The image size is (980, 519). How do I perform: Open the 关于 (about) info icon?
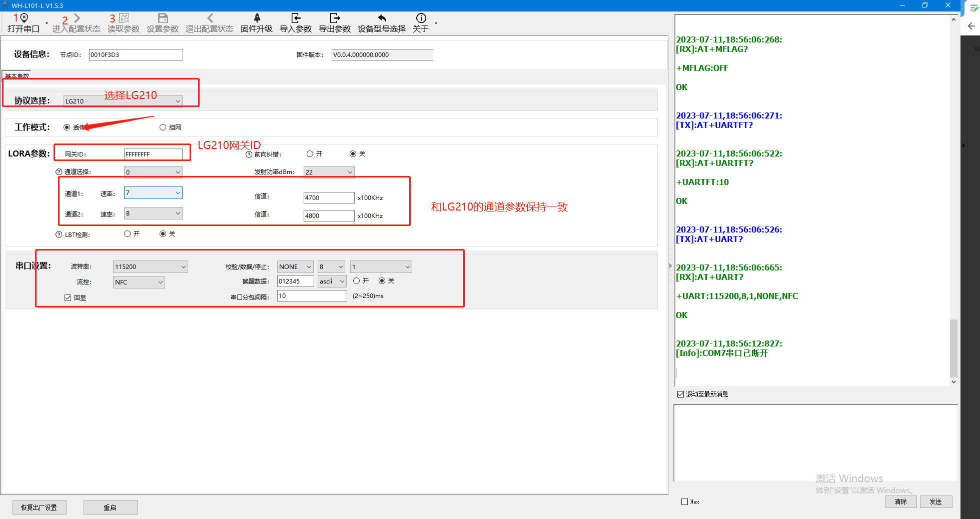point(421,18)
